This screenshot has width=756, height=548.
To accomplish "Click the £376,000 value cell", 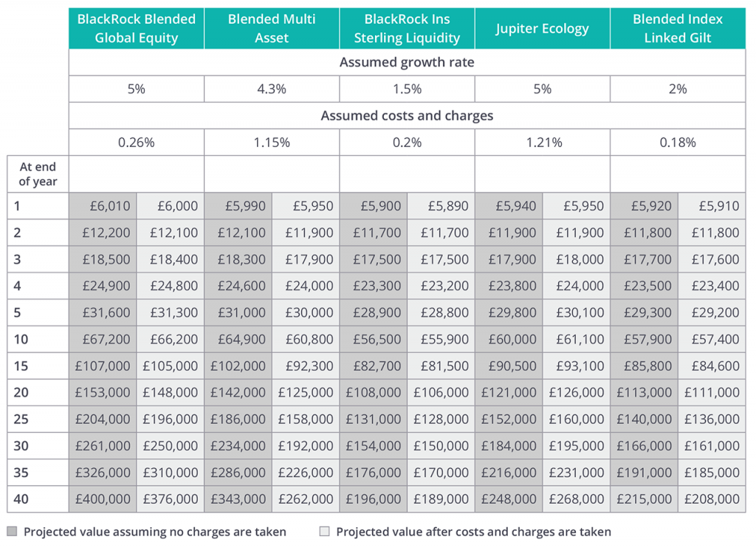I will click(x=171, y=499).
